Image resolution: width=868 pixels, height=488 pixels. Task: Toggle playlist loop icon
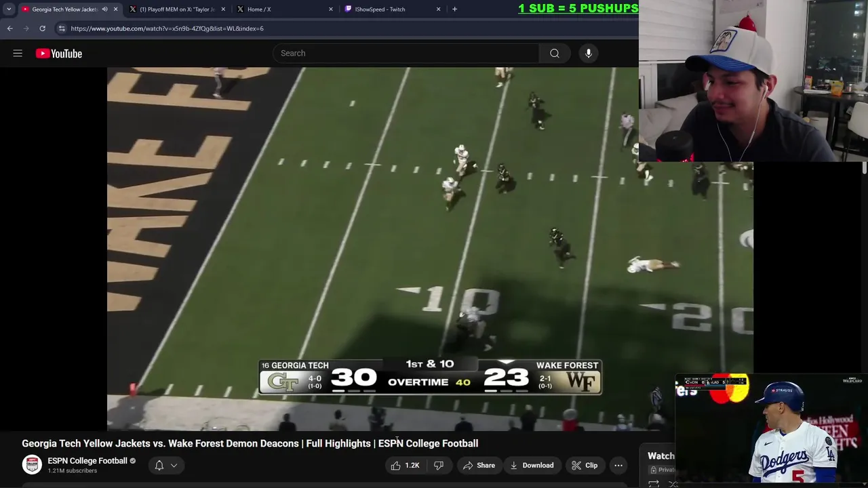654,484
